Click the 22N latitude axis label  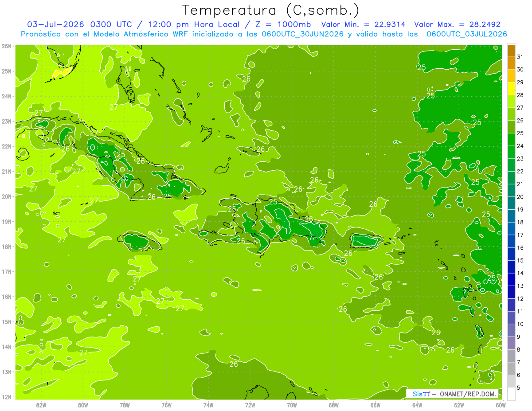click(7, 146)
